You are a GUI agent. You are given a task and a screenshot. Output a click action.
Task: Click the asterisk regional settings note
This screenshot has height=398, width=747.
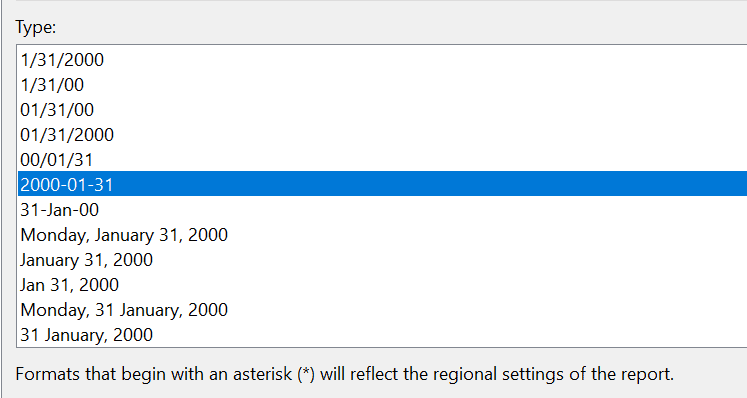[344, 374]
